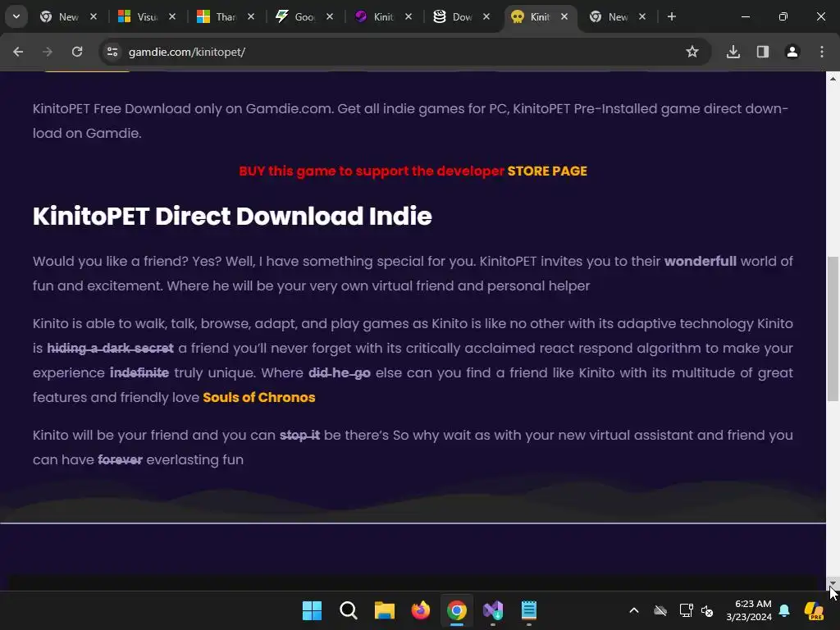Viewport: 840px width, 630px height.
Task: Close the last New tab
Action: tap(642, 16)
